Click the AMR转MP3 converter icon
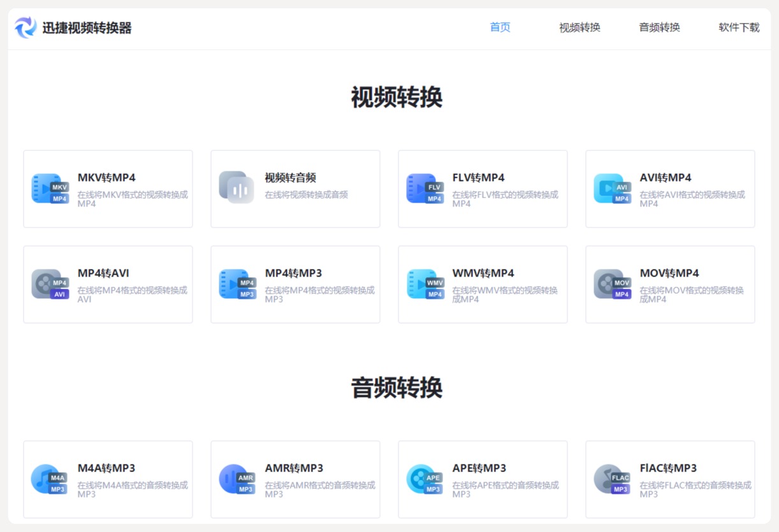 tap(236, 479)
